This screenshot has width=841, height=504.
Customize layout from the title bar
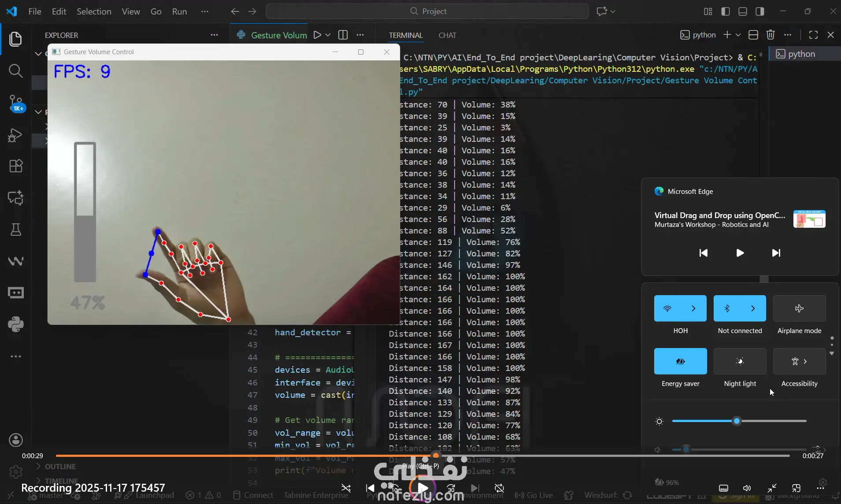[x=708, y=11]
